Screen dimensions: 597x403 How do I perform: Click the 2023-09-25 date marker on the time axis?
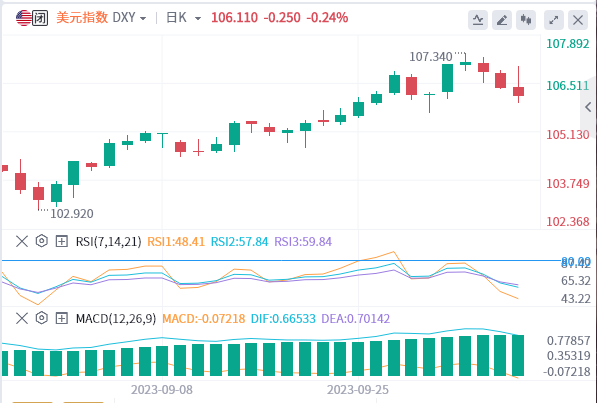tap(358, 390)
